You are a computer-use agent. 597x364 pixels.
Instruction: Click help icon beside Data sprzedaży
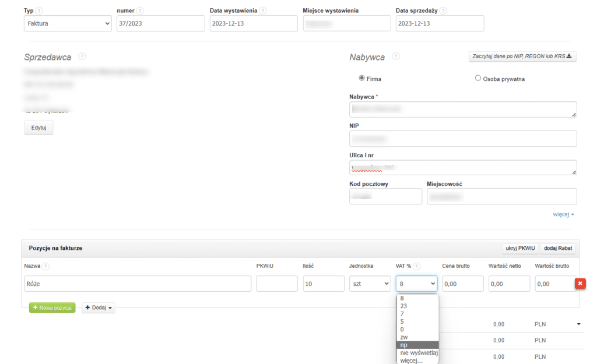pos(443,11)
